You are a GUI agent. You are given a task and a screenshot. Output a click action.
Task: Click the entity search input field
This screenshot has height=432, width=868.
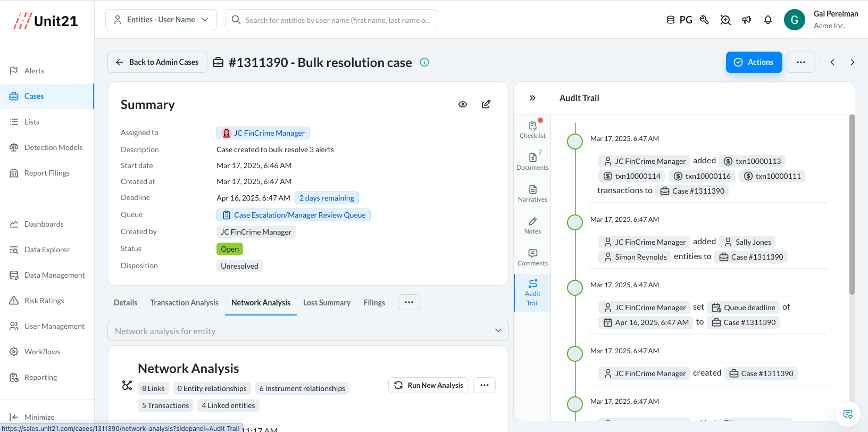[x=338, y=20]
